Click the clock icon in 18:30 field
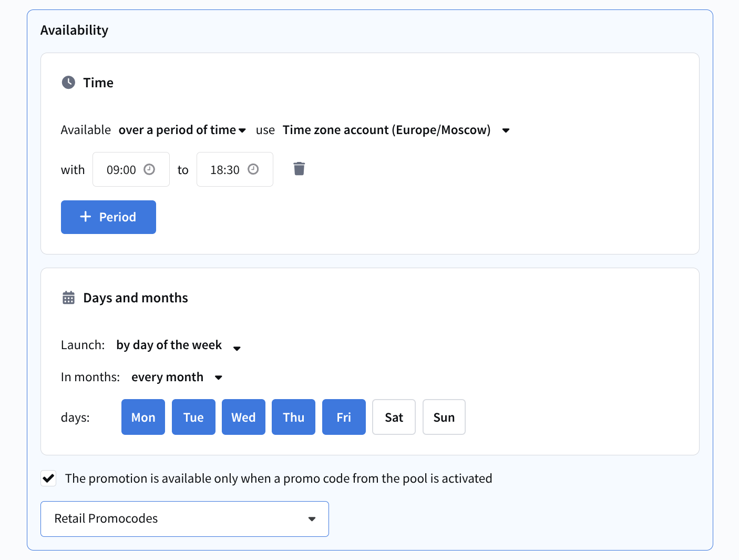The height and width of the screenshot is (560, 739). pyautogui.click(x=253, y=169)
